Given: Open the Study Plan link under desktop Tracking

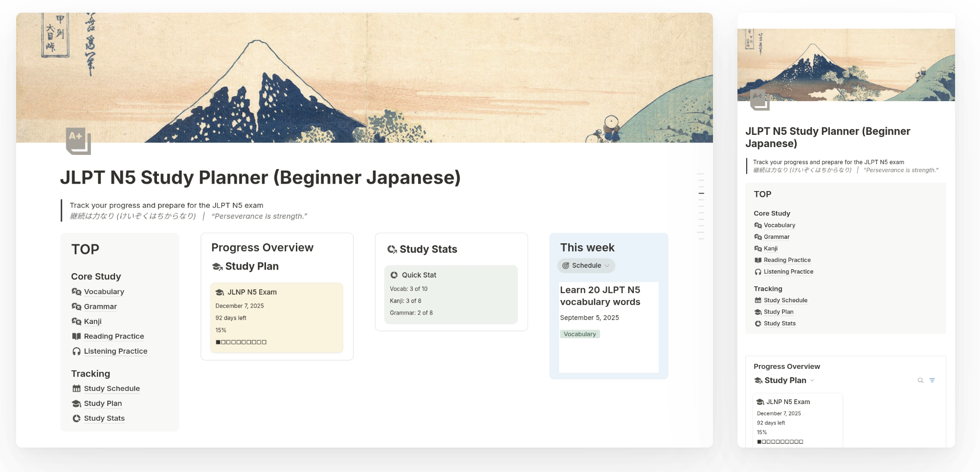Looking at the screenshot, I should click(103, 404).
